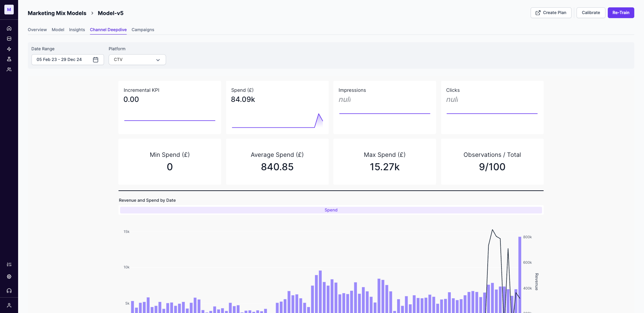The image size is (644, 313).
Task: Click the purple M logo in the sidebar
Action: [9, 9]
